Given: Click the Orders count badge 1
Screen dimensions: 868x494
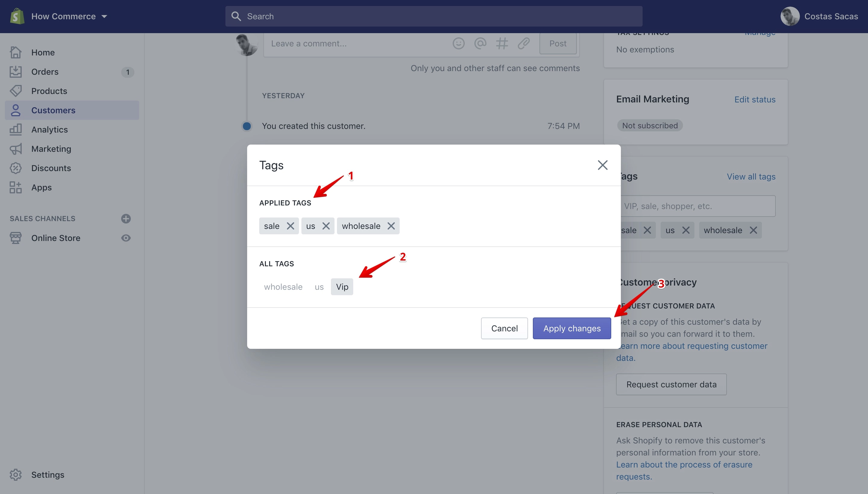Looking at the screenshot, I should [x=127, y=72].
